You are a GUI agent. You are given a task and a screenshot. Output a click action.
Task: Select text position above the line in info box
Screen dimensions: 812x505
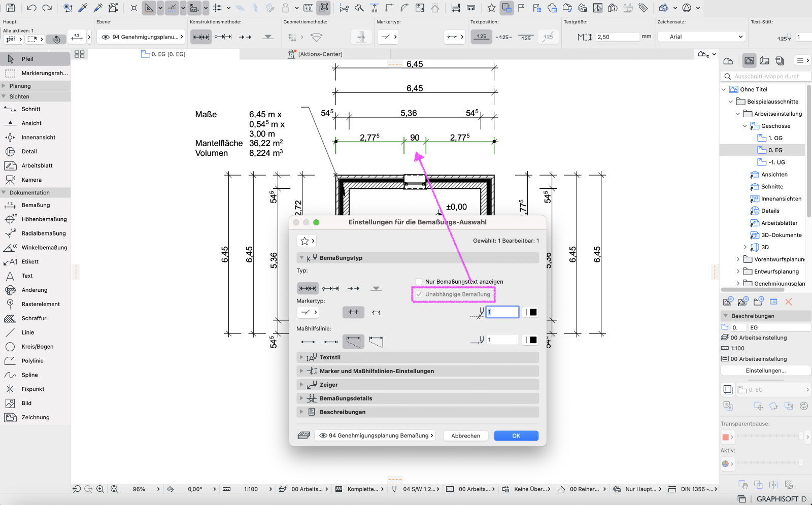tap(481, 37)
